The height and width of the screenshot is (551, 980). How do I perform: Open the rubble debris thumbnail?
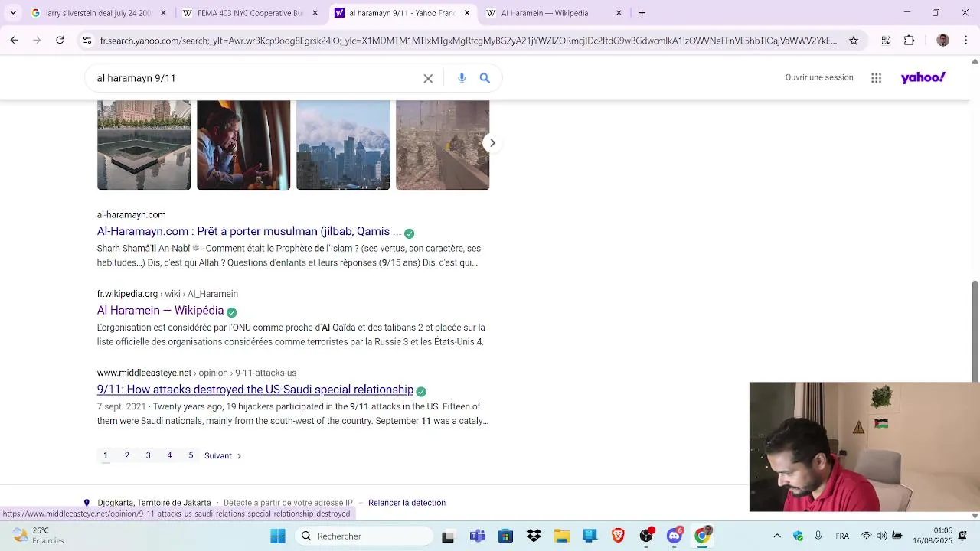[443, 145]
